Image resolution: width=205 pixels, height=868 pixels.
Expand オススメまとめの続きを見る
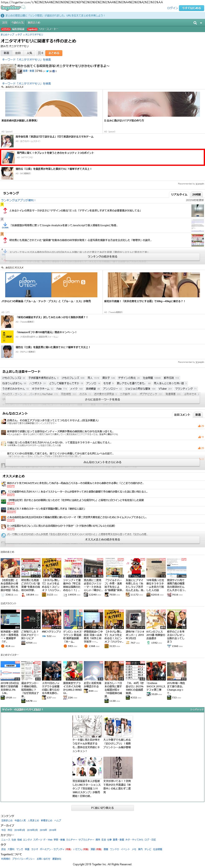coord(103,539)
